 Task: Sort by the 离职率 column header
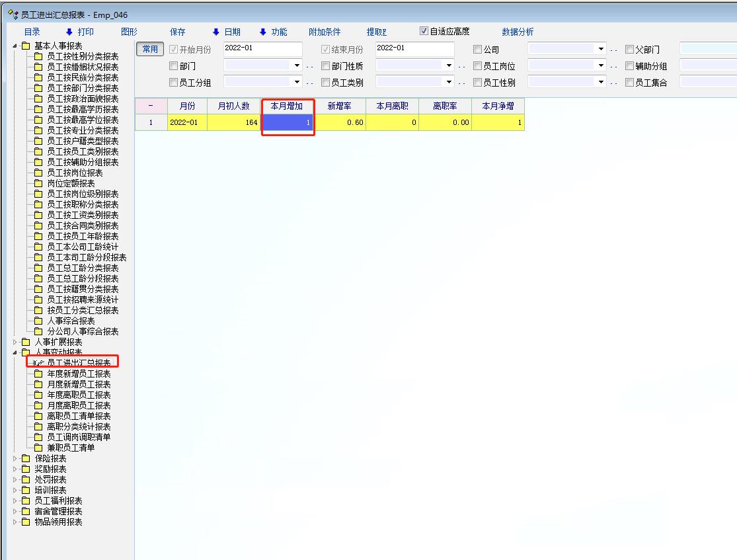[445, 106]
